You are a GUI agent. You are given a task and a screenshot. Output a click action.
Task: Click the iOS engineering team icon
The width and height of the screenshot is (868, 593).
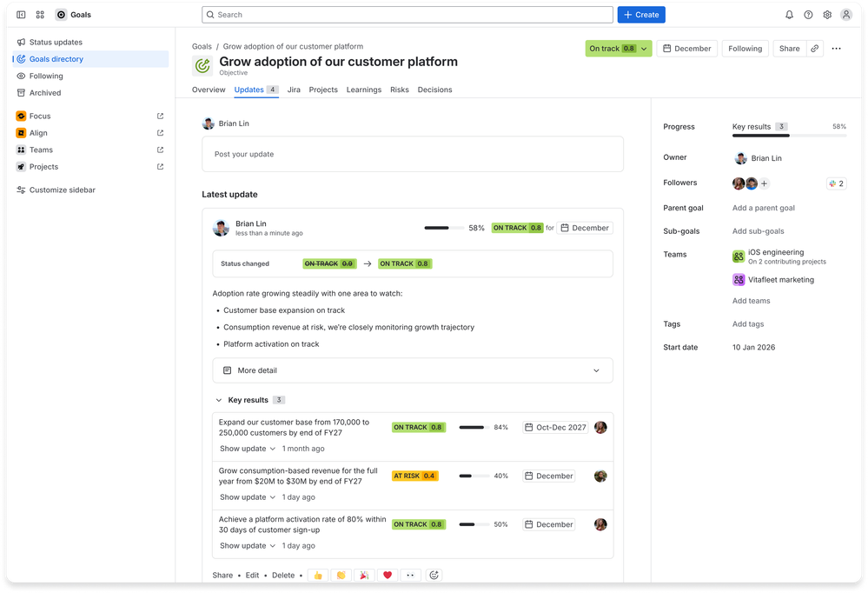pyautogui.click(x=739, y=256)
